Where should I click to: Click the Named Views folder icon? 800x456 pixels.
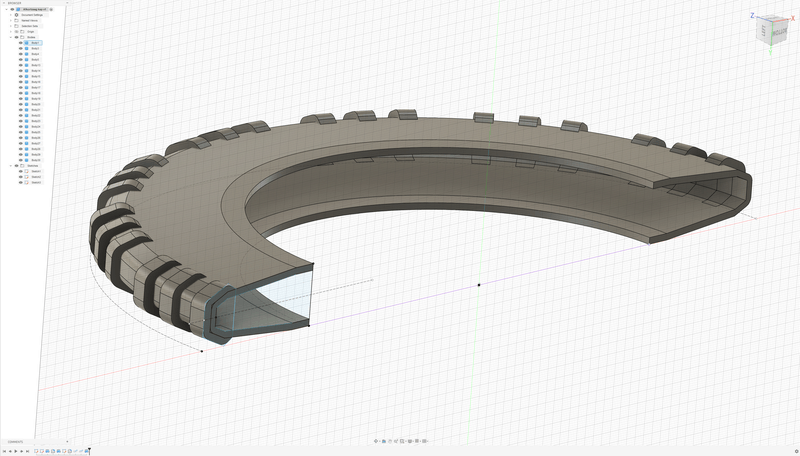point(16,20)
